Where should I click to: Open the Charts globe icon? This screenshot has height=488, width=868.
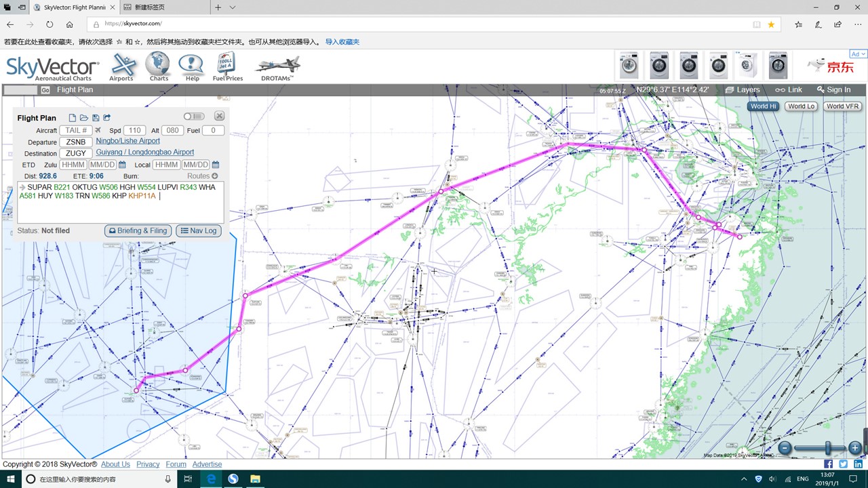[x=158, y=68]
